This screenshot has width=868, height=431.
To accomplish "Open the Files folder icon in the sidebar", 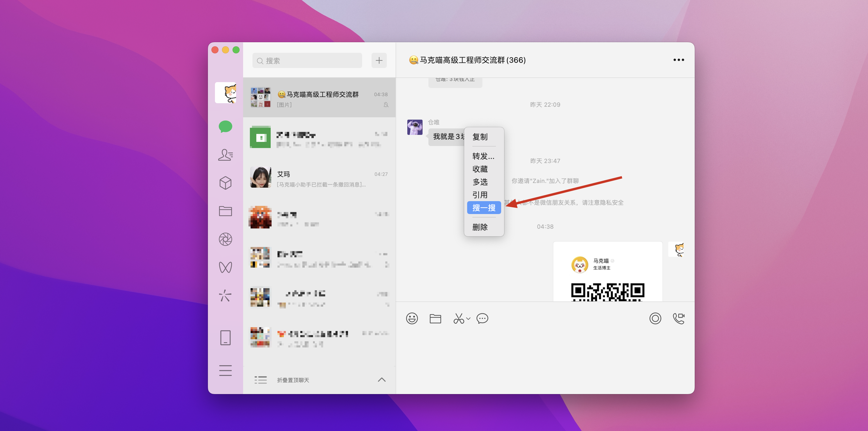I will click(225, 211).
